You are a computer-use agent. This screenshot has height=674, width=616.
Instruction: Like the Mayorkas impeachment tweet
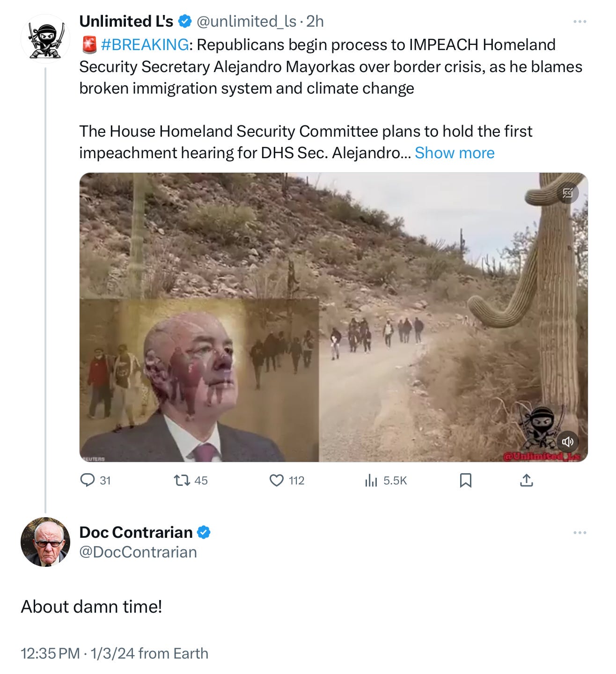[x=287, y=480]
